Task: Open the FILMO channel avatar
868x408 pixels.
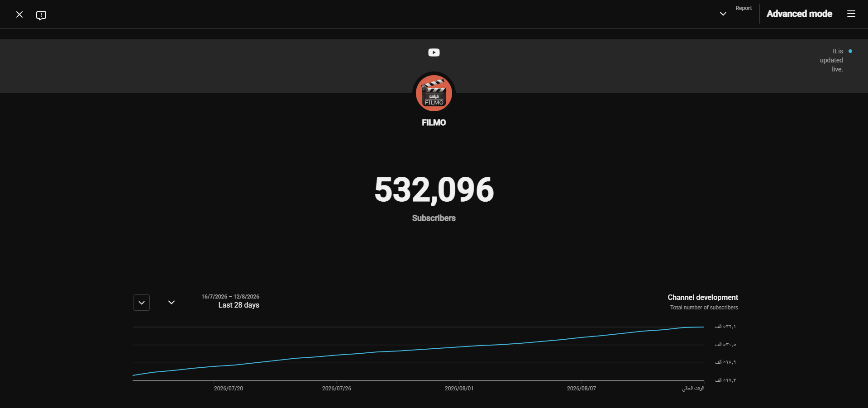Action: pyautogui.click(x=434, y=93)
